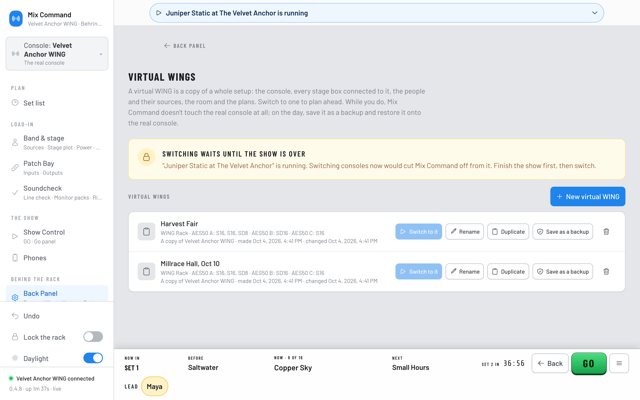Go to Patch Bay
Viewport: 640px width, 400px height.
click(57, 168)
